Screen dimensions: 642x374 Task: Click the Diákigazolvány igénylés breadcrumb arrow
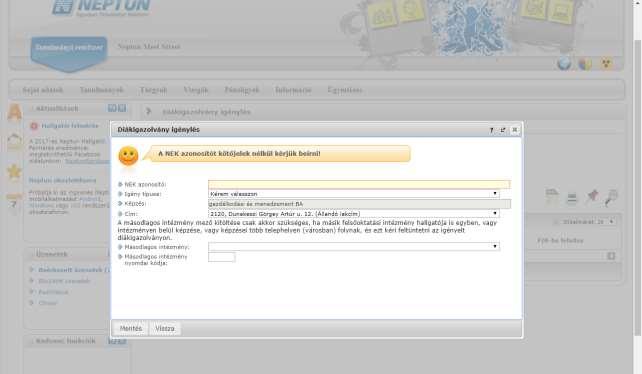click(x=149, y=111)
